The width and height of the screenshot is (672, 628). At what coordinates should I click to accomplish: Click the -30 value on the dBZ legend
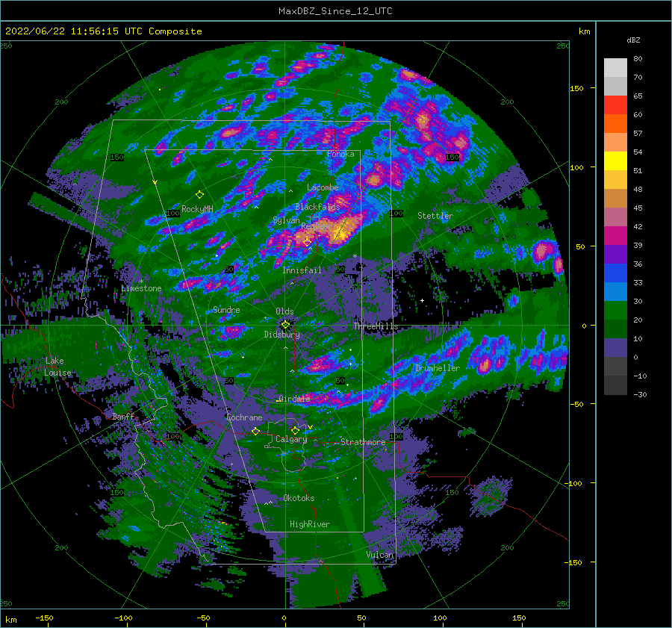coord(640,395)
